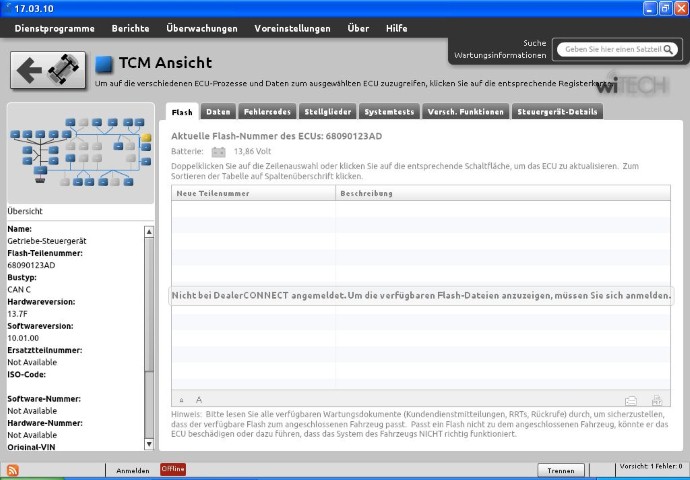Image resolution: width=690 pixels, height=480 pixels.
Task: Click the service information search field
Action: tap(618, 49)
